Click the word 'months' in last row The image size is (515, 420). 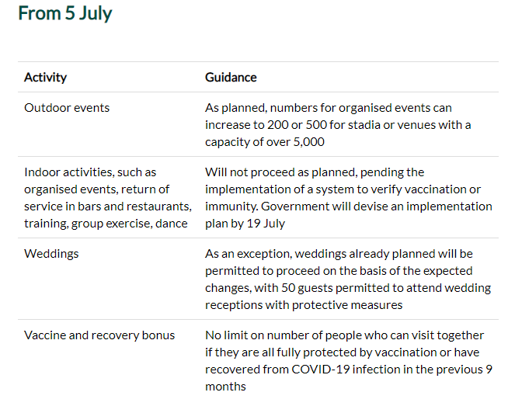point(225,387)
